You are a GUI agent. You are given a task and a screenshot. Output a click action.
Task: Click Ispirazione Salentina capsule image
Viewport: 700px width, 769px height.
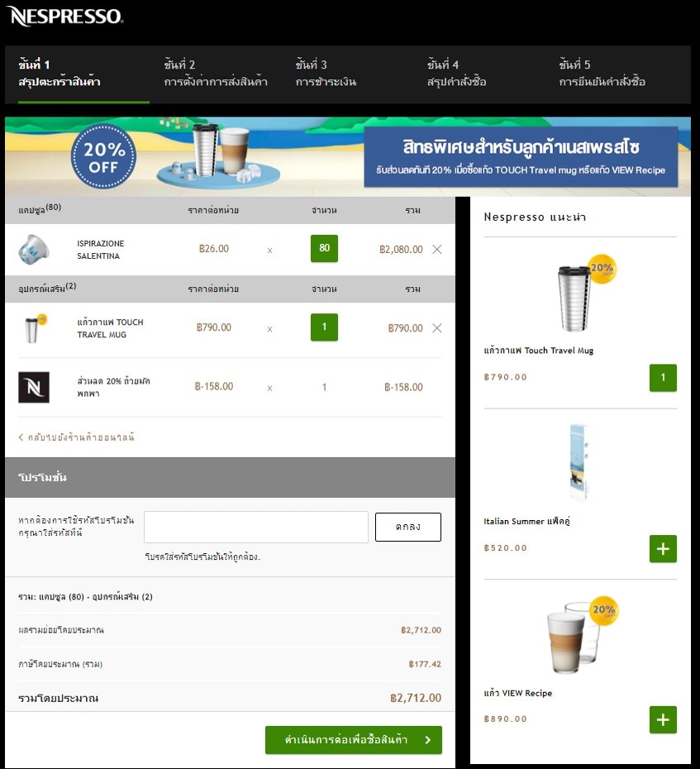[34, 249]
